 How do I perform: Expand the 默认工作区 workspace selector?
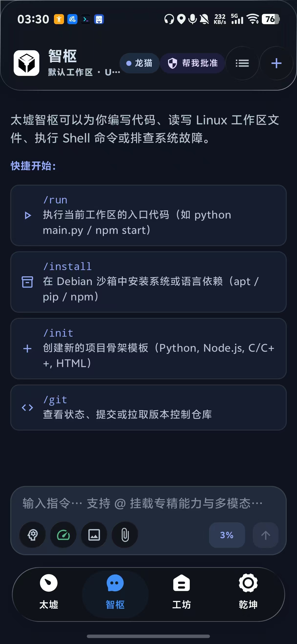coord(84,72)
